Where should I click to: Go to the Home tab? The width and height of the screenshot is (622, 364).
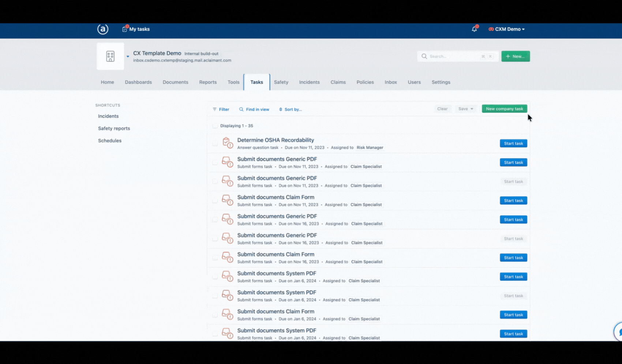click(107, 82)
